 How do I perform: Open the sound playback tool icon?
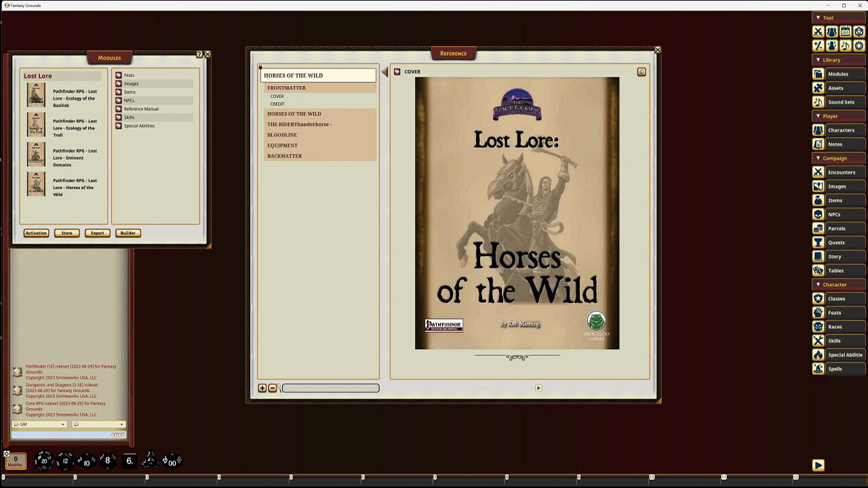pyautogui.click(x=845, y=45)
